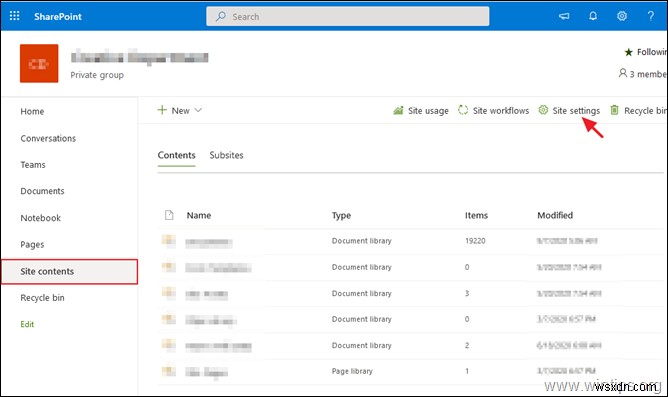Click the Edit navigation link
Image resolution: width=668 pixels, height=397 pixels.
(27, 324)
